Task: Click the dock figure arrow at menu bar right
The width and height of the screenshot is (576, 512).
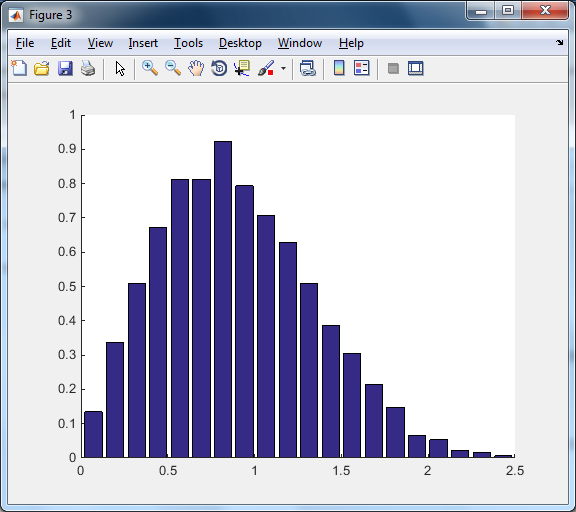Action: (559, 43)
